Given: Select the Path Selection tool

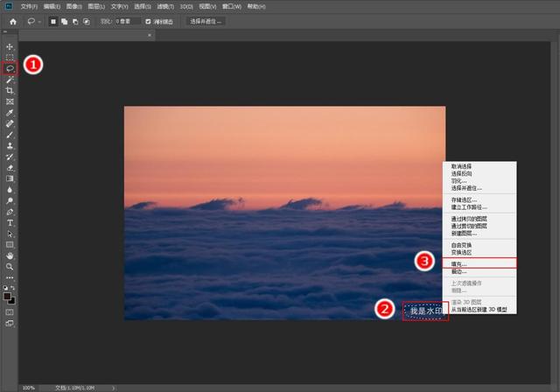Looking at the screenshot, I should click(10, 234).
